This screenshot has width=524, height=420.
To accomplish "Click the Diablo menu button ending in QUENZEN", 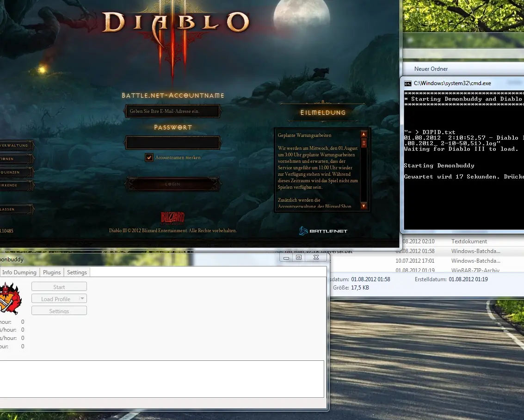I will click(17, 172).
